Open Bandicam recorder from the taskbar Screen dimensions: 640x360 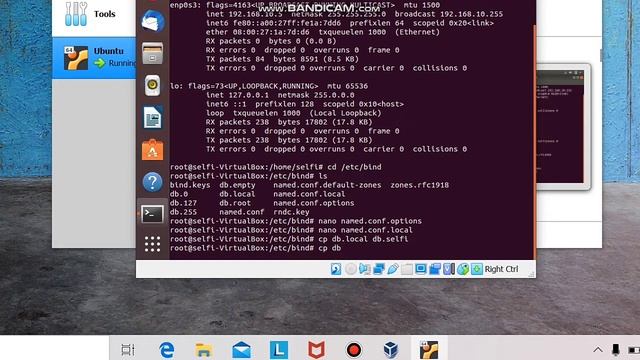(353, 350)
